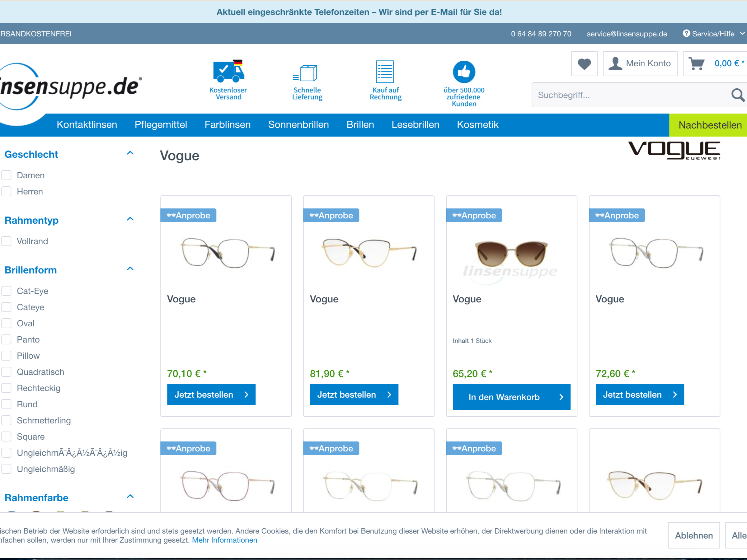747x560 pixels.
Task: Open the 65,20 € Vogue sunglasses image
Action: (512, 254)
